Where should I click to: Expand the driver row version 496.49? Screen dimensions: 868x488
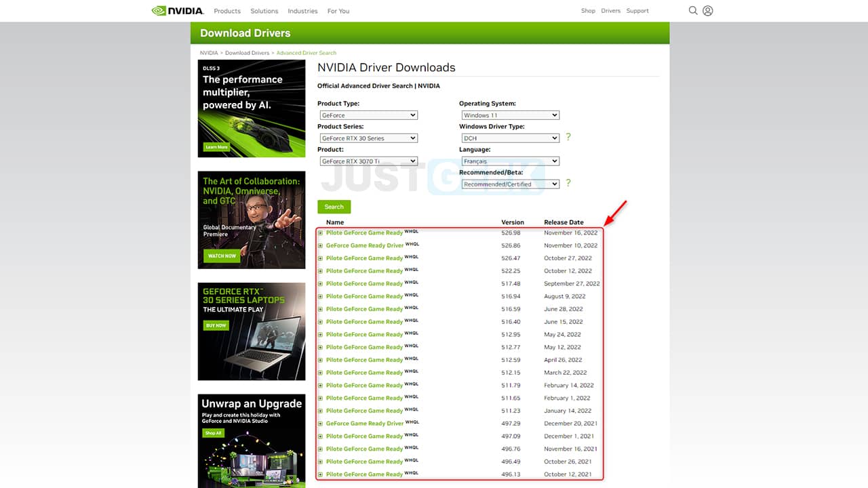pos(321,462)
